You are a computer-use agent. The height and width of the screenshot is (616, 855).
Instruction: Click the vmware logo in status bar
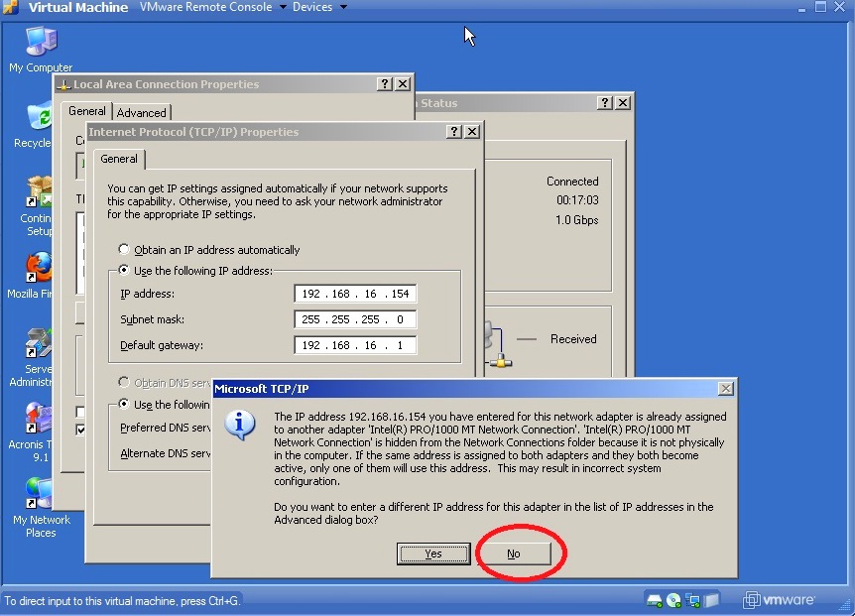[780, 600]
